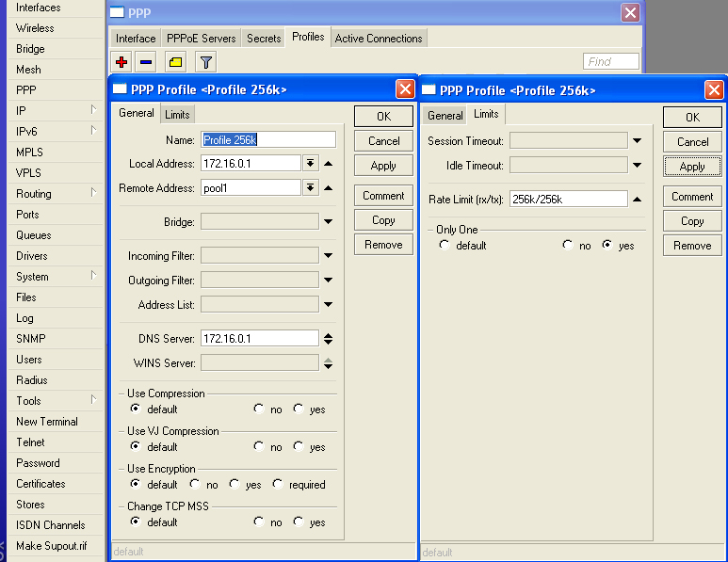Open Active Connections tab
This screenshot has height=562, width=728.
[x=379, y=39]
